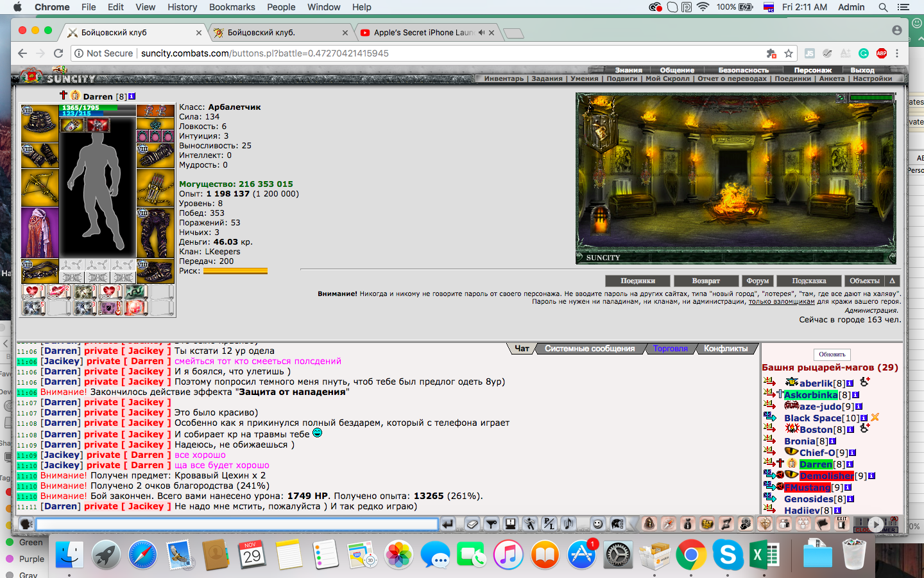
Task: Open info for player aberlik
Action: pos(850,383)
